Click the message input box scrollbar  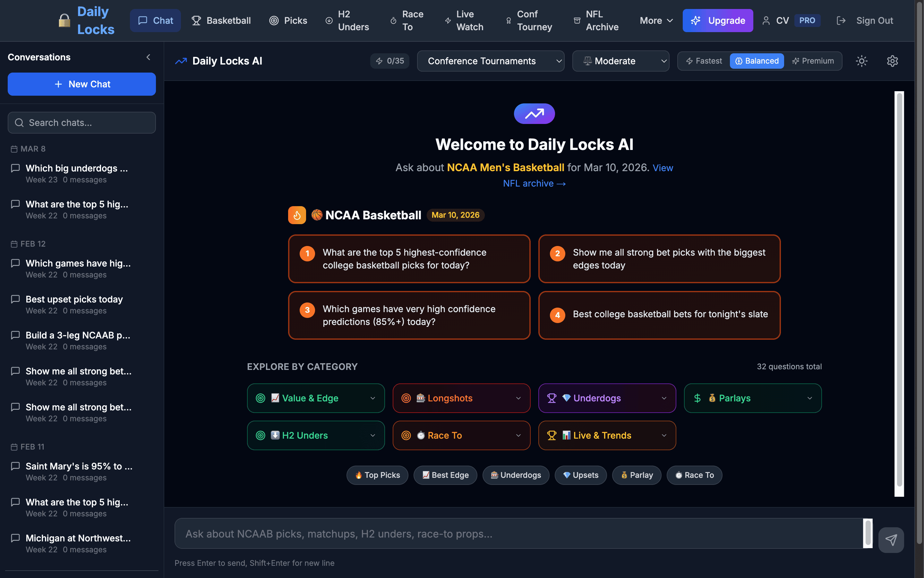tap(868, 533)
